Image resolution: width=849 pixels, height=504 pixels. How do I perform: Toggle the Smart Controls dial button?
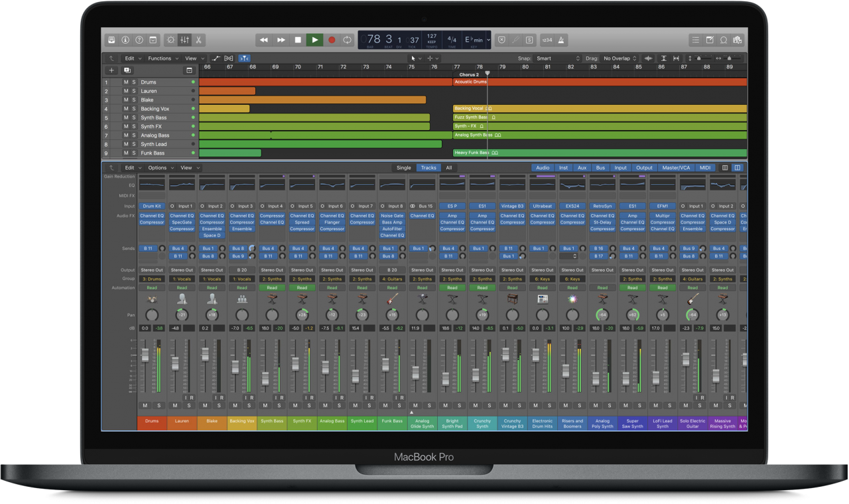171,40
